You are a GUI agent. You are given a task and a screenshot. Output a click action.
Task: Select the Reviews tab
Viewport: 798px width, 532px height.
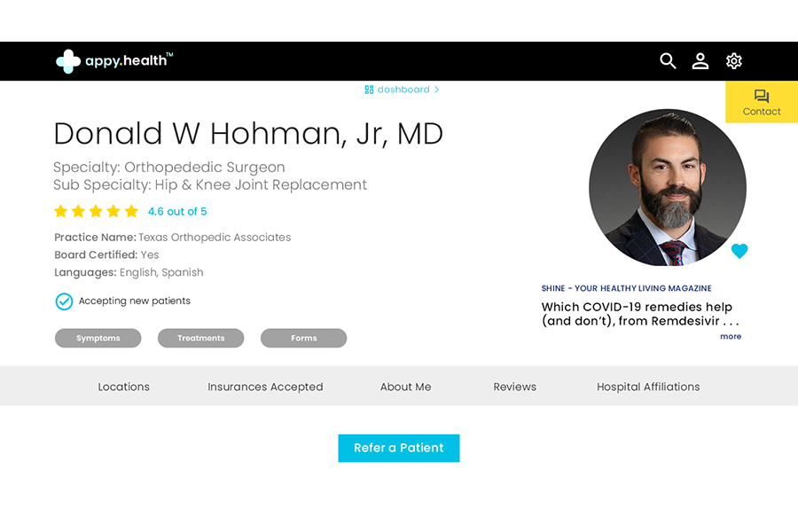[x=514, y=387]
